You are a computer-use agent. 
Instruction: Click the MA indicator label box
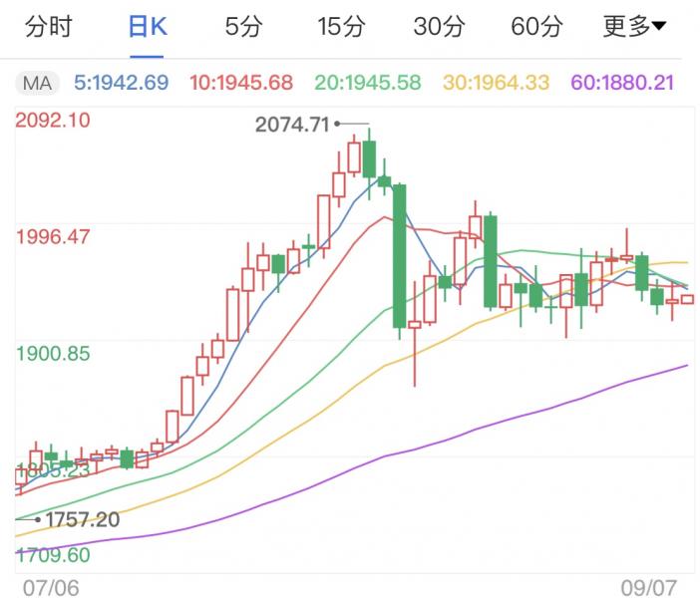tap(40, 82)
